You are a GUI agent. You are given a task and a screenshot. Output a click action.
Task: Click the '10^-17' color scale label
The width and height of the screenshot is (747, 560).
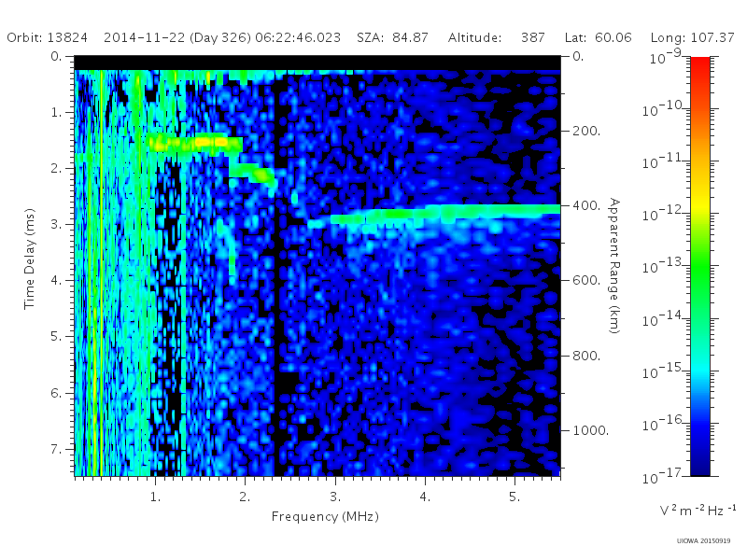663,476
